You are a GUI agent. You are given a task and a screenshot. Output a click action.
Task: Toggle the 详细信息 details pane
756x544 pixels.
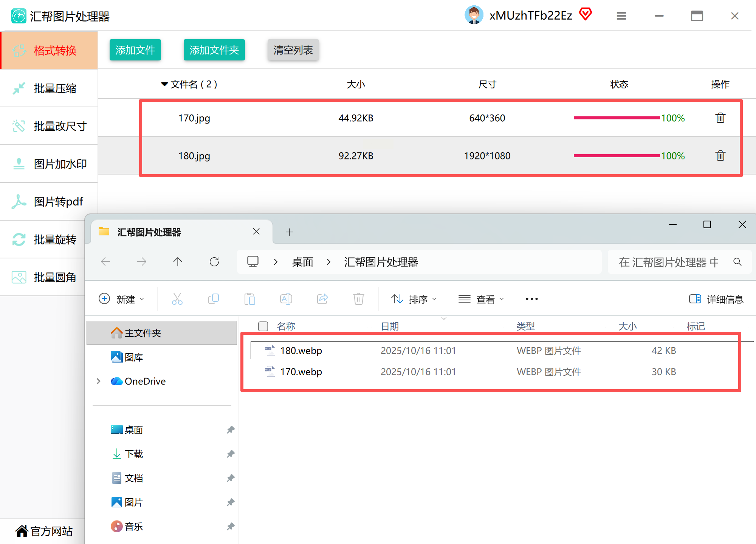(716, 299)
